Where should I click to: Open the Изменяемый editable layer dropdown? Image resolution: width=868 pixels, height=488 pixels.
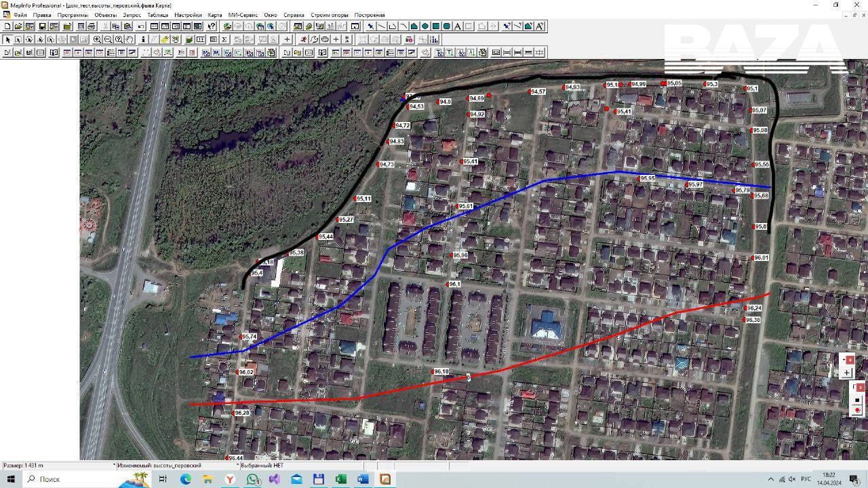pos(237,466)
